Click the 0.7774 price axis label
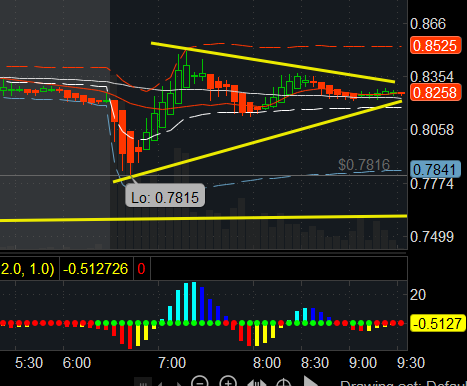 [432, 184]
